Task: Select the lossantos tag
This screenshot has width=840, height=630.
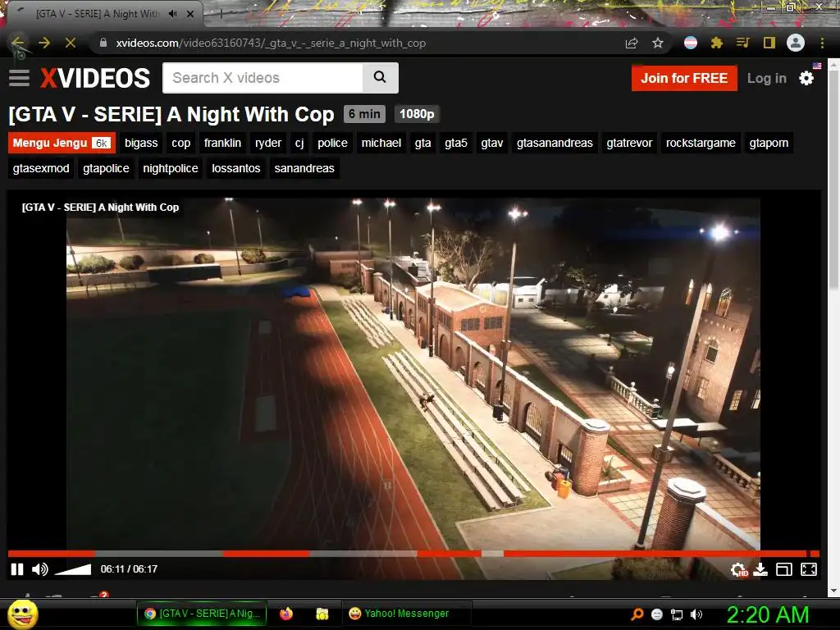Action: [235, 168]
